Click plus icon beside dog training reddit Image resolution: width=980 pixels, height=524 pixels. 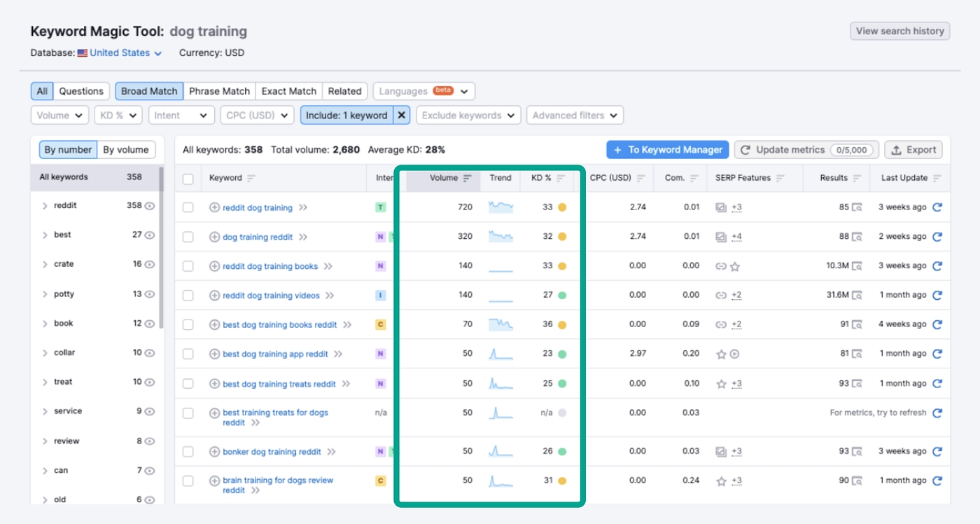215,237
